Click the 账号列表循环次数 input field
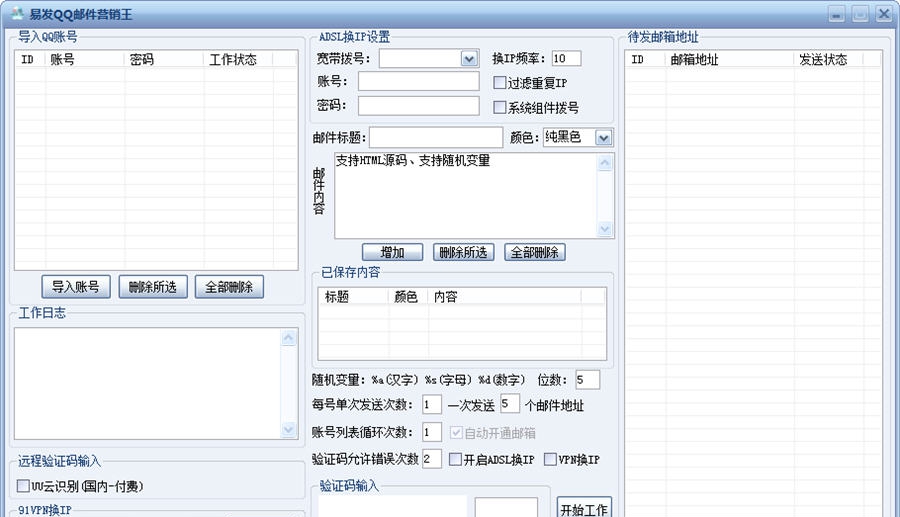900x517 pixels. 432,432
